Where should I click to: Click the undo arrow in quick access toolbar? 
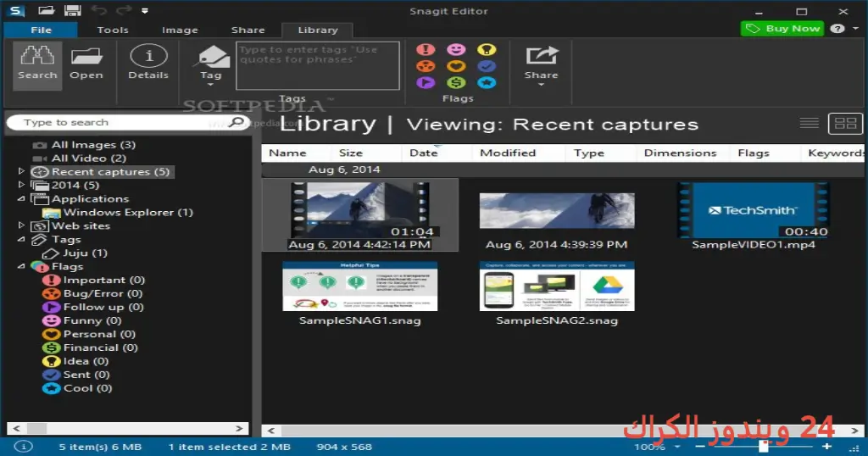pos(98,10)
